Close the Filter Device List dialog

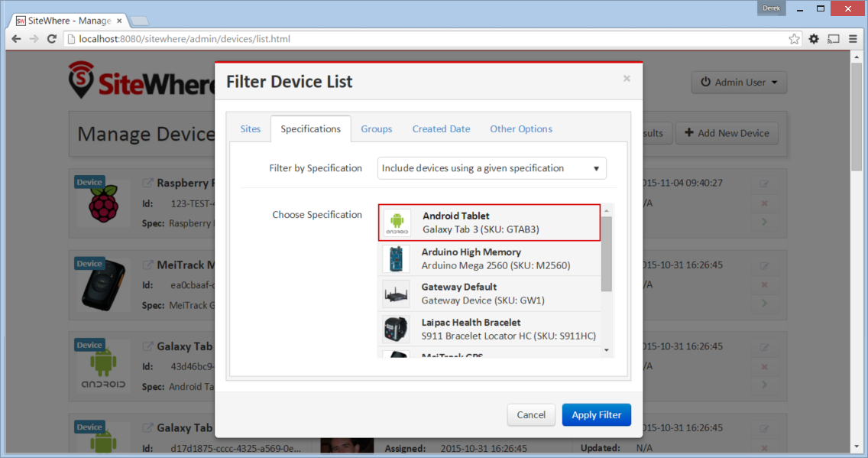click(x=627, y=79)
